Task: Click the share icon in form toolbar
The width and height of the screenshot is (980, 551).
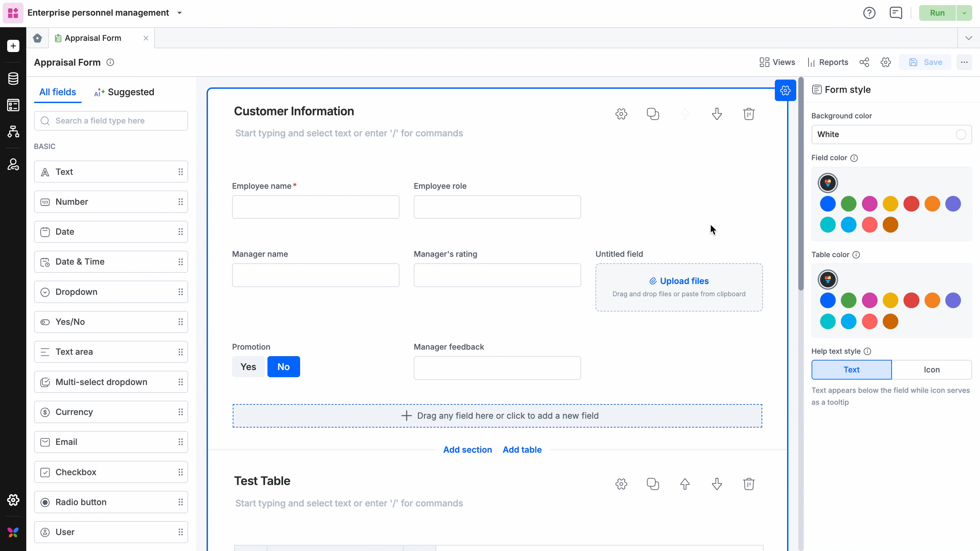Action: point(864,62)
